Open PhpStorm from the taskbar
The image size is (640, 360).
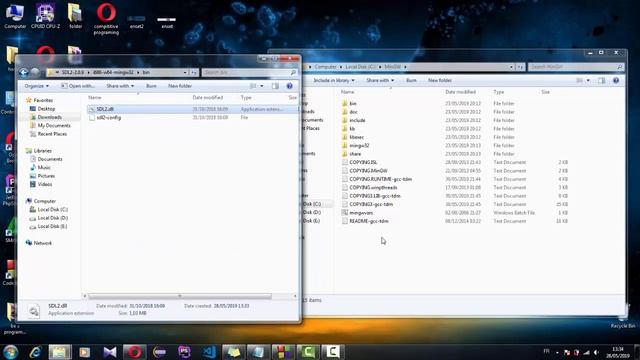click(x=184, y=352)
